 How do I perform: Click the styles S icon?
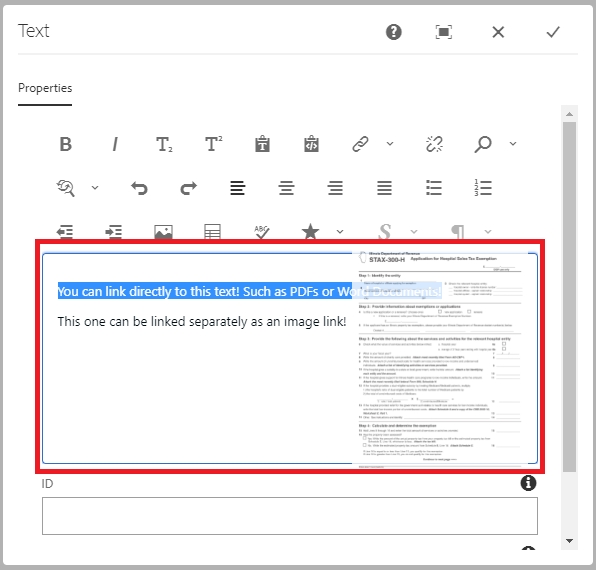[385, 231]
